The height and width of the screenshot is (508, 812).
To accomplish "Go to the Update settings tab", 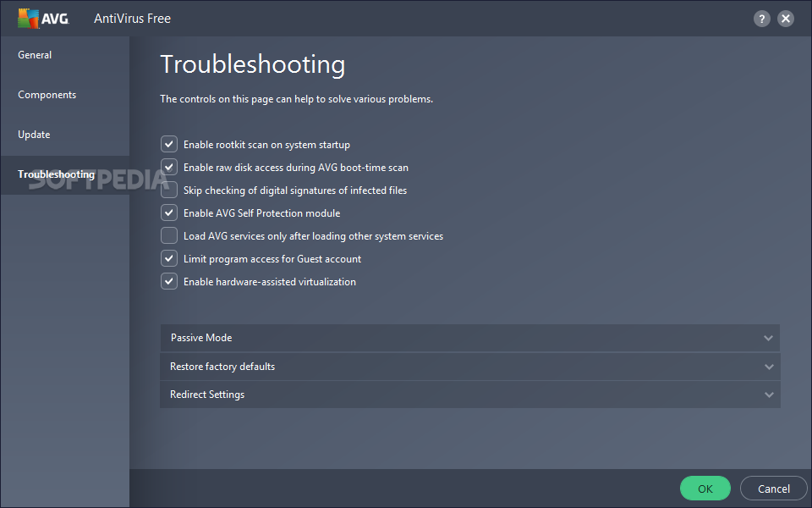I will click(x=34, y=135).
